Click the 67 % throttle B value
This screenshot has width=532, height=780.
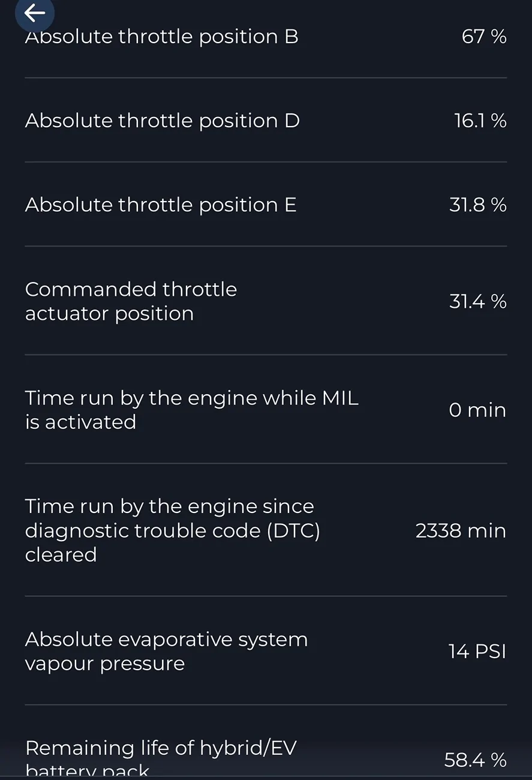483,37
